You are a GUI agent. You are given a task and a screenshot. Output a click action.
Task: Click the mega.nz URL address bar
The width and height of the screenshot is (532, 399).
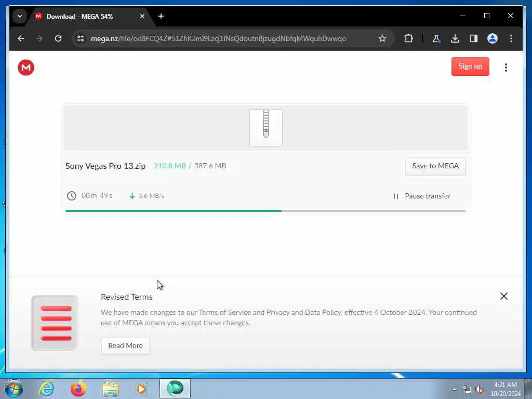[219, 38]
